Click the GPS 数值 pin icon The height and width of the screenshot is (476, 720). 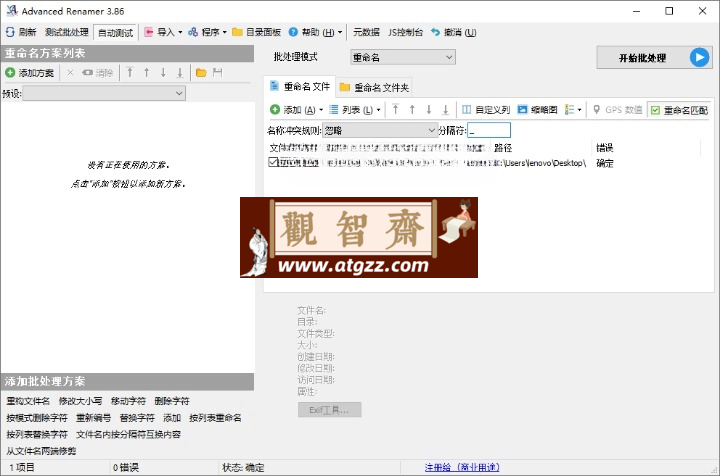click(x=596, y=109)
